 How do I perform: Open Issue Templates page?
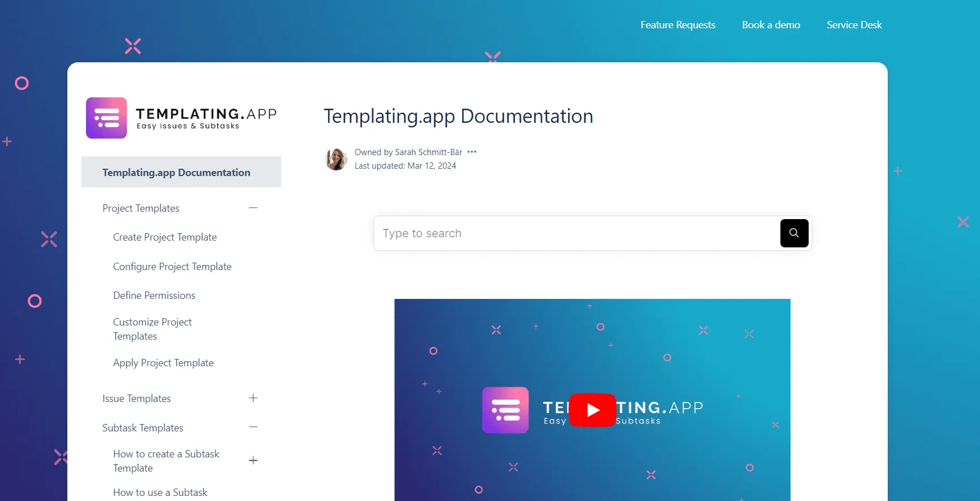[136, 399]
